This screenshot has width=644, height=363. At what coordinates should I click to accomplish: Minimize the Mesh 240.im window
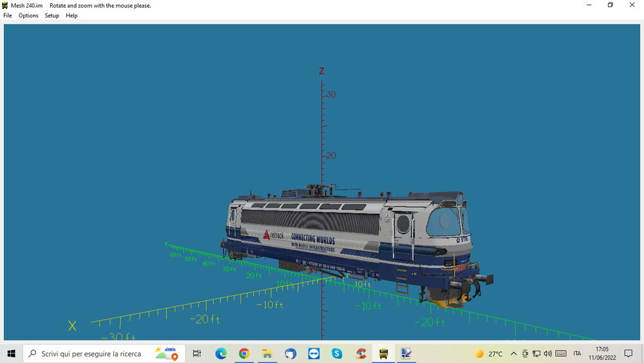[x=589, y=5]
